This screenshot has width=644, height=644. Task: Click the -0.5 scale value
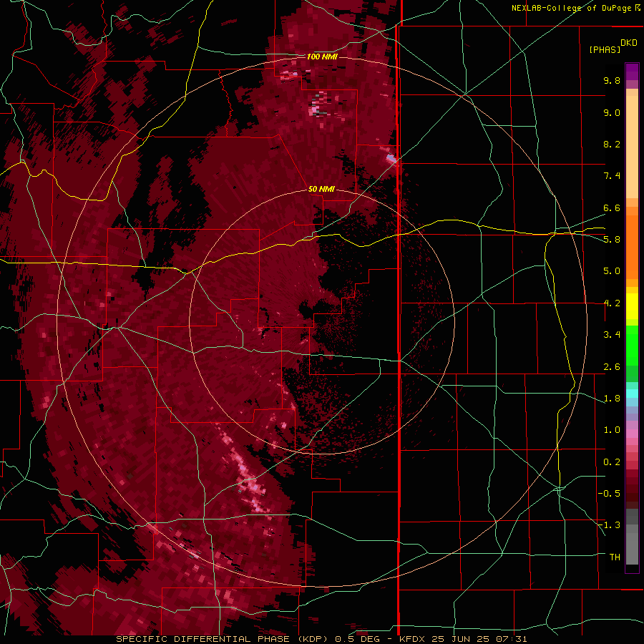coord(609,494)
